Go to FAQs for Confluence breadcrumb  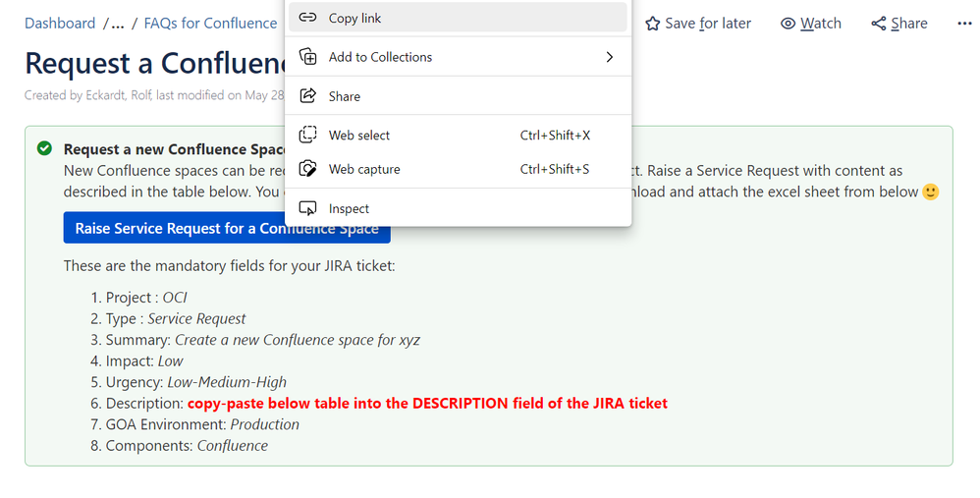point(210,24)
